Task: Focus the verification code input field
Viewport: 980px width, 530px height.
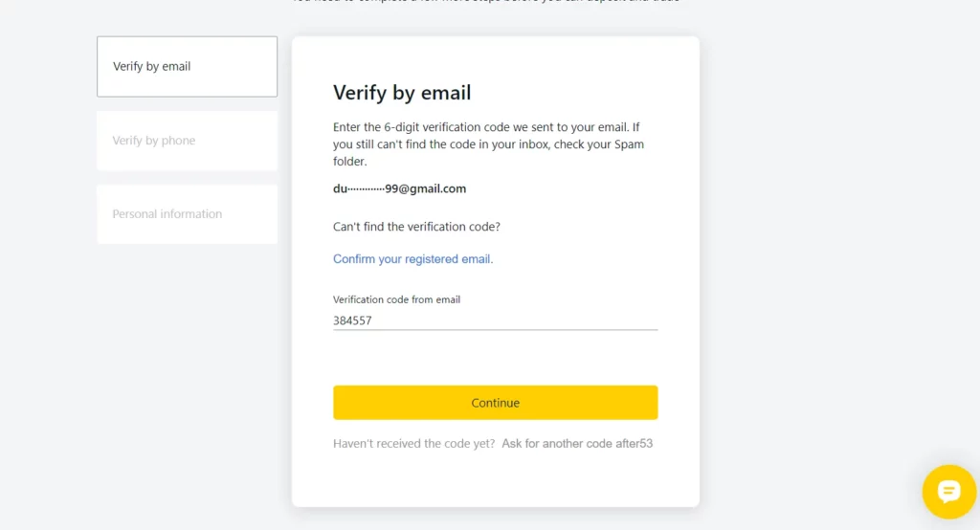Action: (495, 321)
